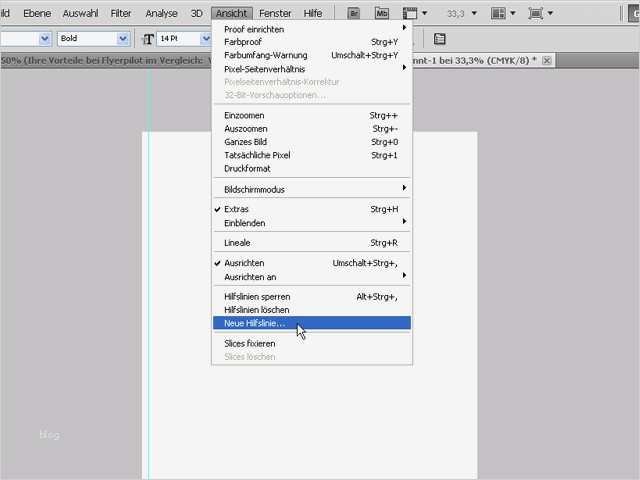Choose Ganzes Bild entry
Image resolution: width=640 pixels, height=480 pixels.
click(x=312, y=142)
